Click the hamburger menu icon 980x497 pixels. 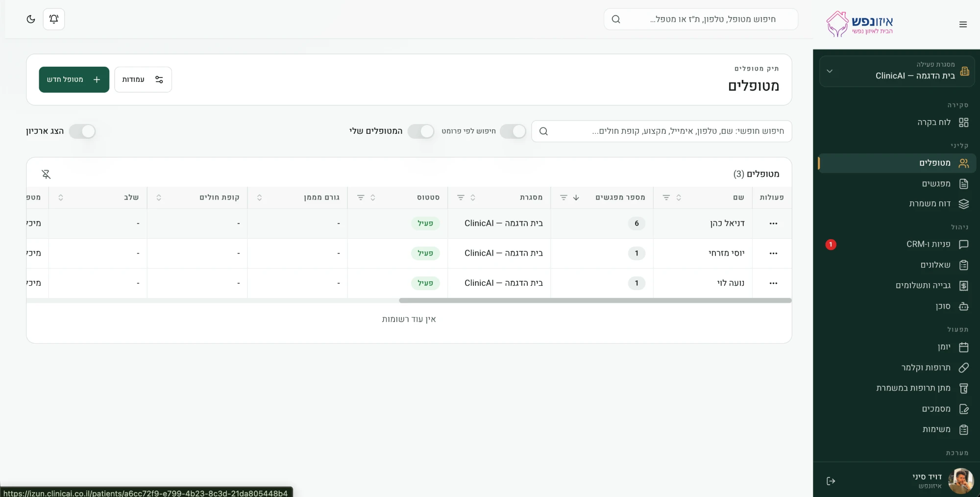click(963, 25)
